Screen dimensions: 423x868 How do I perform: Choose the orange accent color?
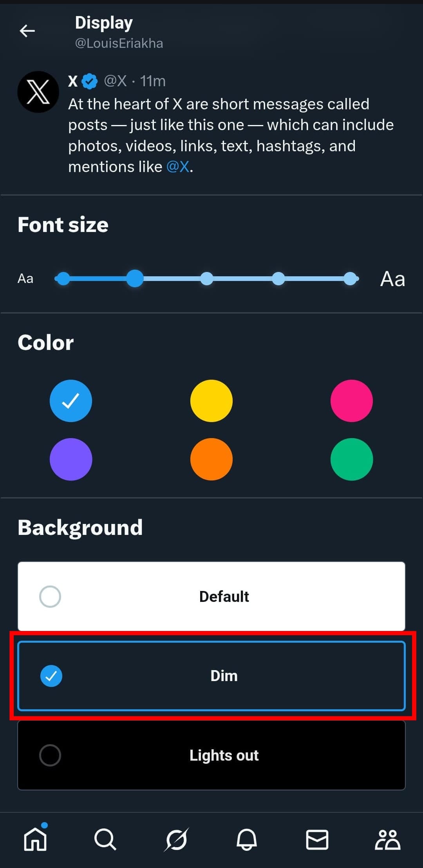point(211,459)
